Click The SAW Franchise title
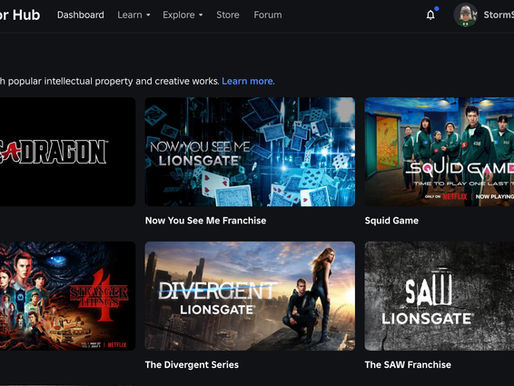The width and height of the screenshot is (514, 386). [408, 365]
